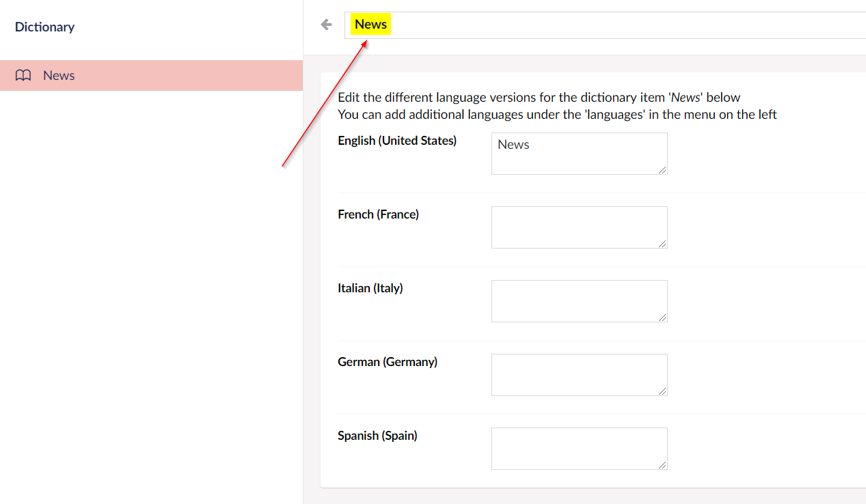The width and height of the screenshot is (866, 504).
Task: Click the Italian text area resize handle
Action: click(662, 317)
